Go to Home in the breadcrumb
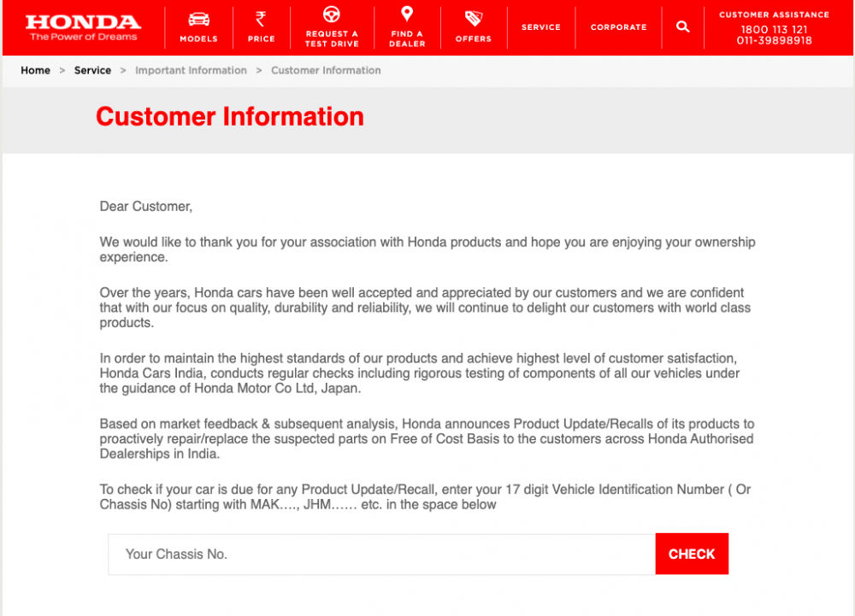This screenshot has height=616, width=855. 35,70
